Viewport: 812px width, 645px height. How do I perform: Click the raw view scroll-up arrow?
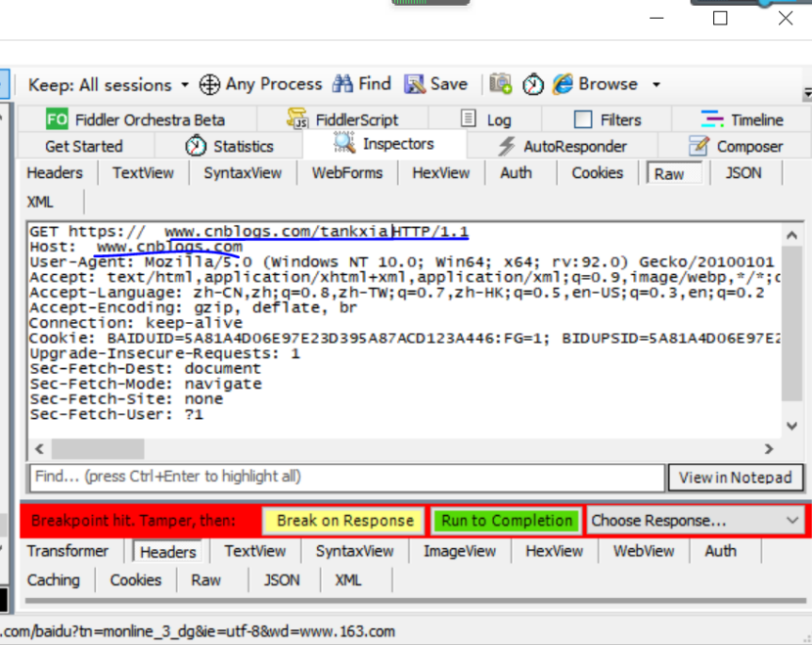tap(791, 235)
